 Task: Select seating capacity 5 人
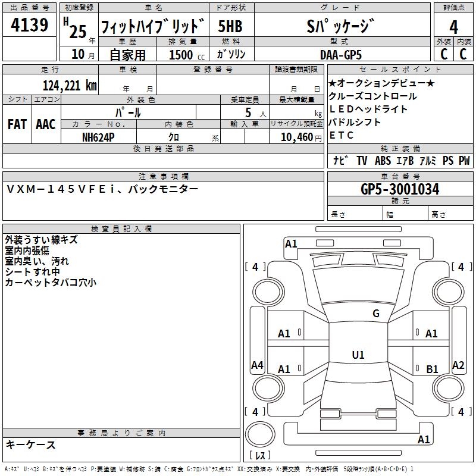pyautogui.click(x=256, y=112)
